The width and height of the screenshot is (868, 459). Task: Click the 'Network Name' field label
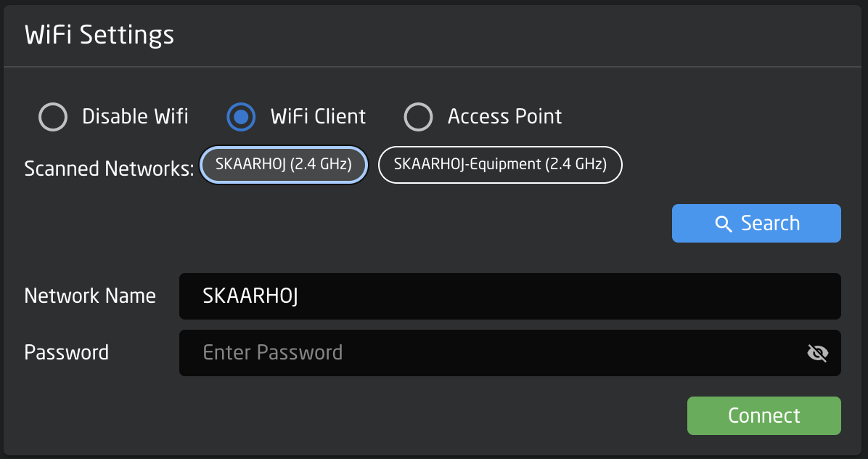pyautogui.click(x=90, y=296)
